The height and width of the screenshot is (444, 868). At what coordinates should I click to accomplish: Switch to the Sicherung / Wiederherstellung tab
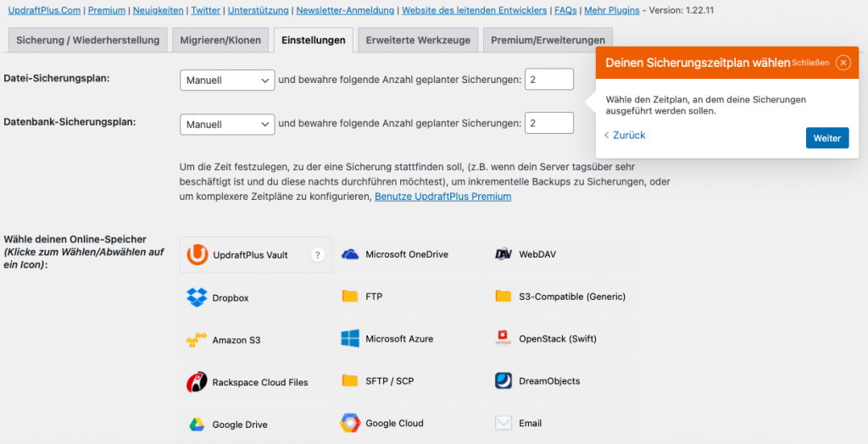point(88,40)
